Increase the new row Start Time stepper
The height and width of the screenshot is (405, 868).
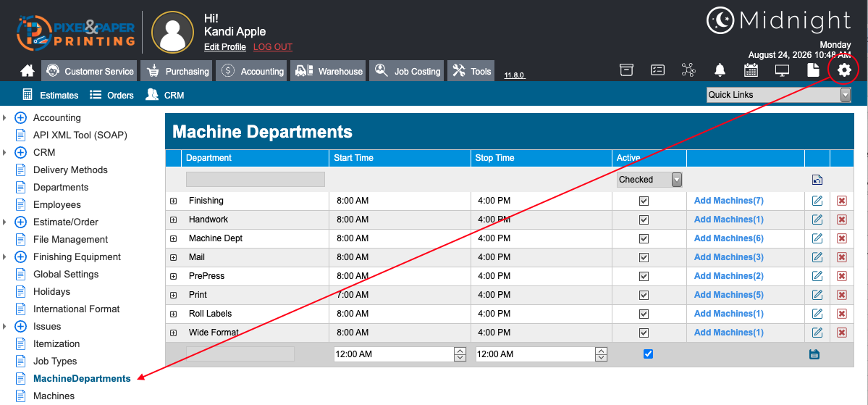[460, 351]
